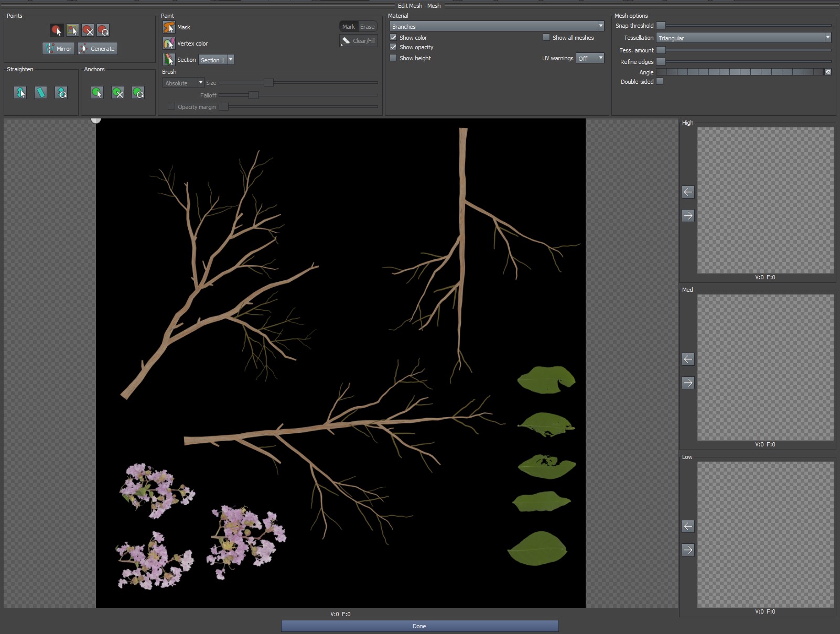Activate the Section paint tool
This screenshot has width=840, height=634.
pos(169,59)
